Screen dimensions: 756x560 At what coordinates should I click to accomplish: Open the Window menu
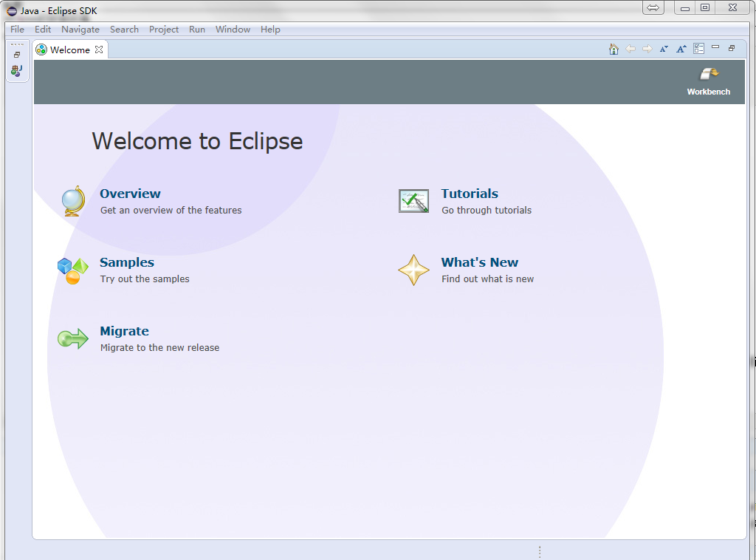tap(233, 30)
